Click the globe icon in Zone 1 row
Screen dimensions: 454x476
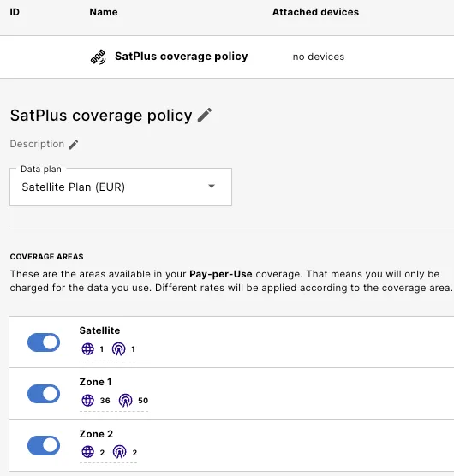pos(87,400)
